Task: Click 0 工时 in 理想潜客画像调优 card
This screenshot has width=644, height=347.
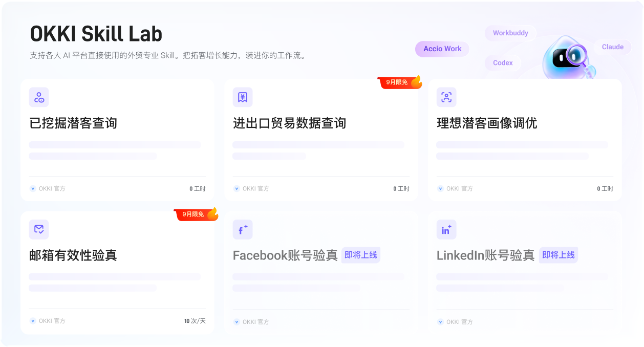Action: pos(605,189)
